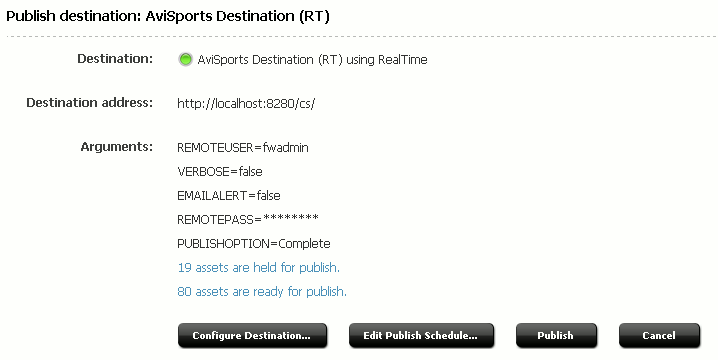718x360 pixels.
Task: Click the REMOTEPASS masked argument
Action: coord(248,219)
